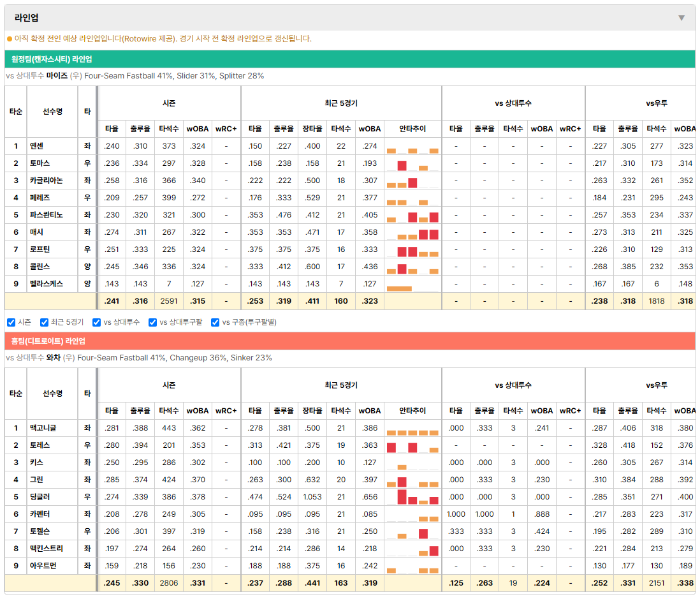This screenshot has width=700, height=599.
Task: Select the hit trend bars for 콜린스
Action: click(x=412, y=267)
